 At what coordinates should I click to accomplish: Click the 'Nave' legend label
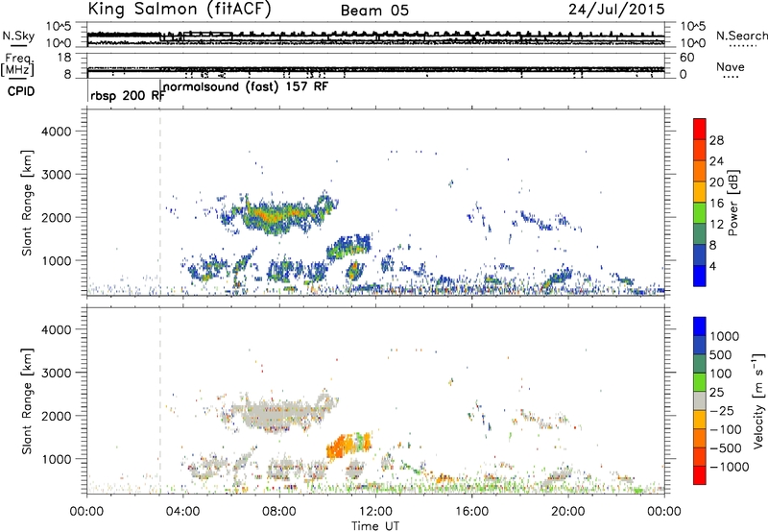point(731,67)
